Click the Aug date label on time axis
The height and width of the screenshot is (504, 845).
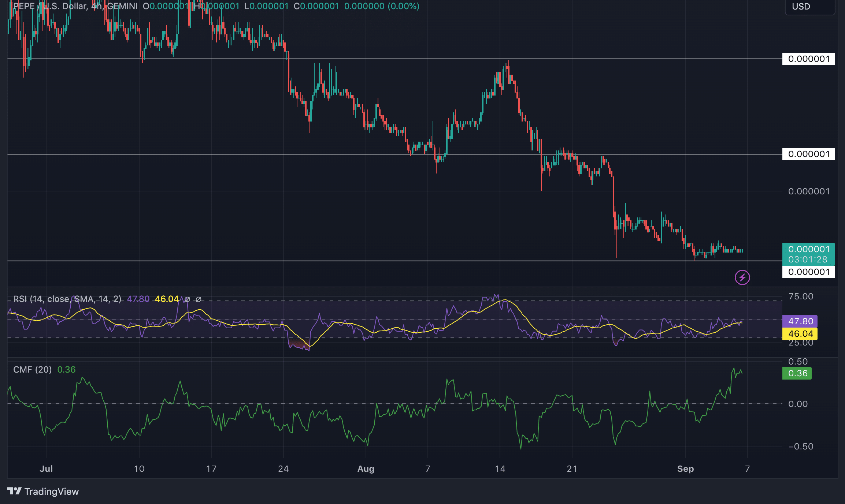pos(366,469)
